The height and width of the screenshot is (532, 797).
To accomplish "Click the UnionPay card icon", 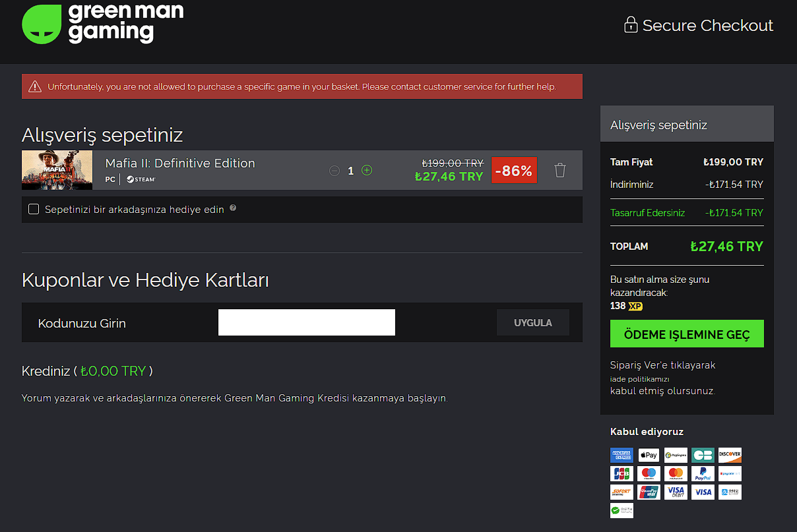I will pyautogui.click(x=649, y=492).
